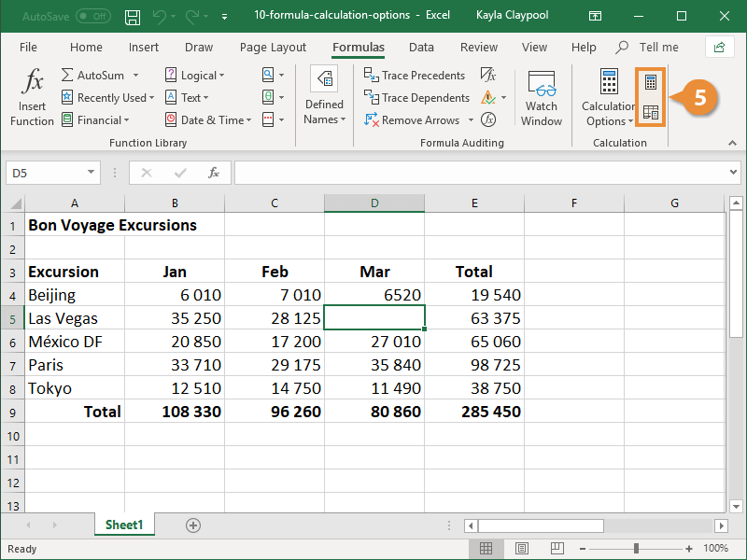Open the File tab
This screenshot has height=560, width=747.
pos(28,48)
